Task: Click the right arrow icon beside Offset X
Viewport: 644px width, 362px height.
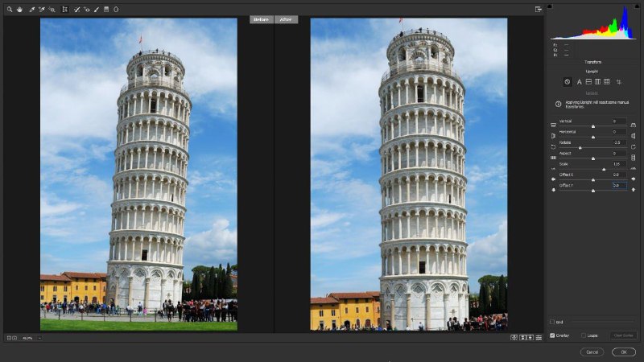Action: tap(633, 179)
